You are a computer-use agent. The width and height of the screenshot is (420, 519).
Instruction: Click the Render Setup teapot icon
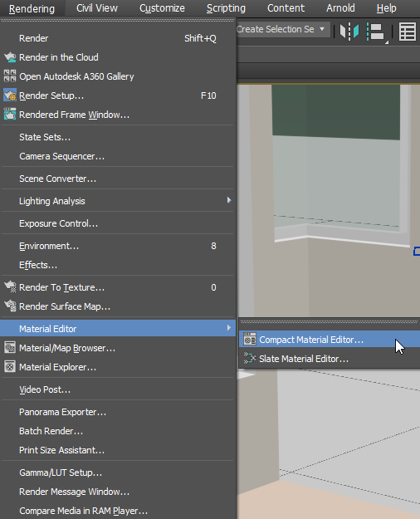10,95
